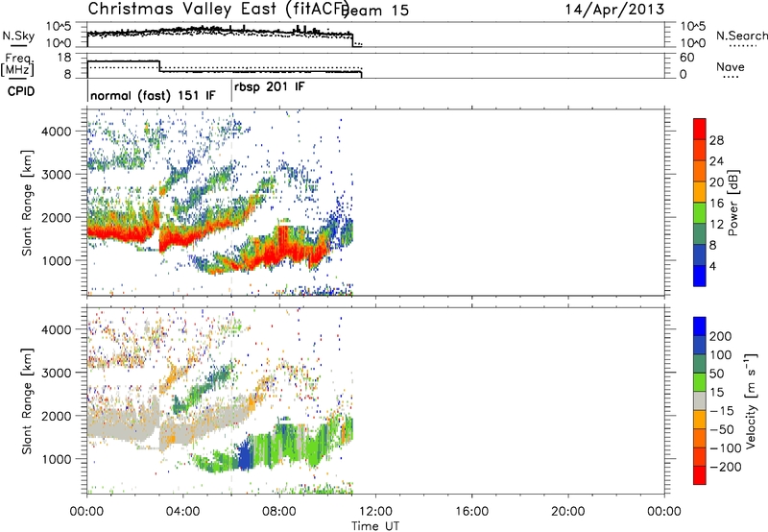
Task: Click the '3000' tick of velocity panel
Action: point(56,373)
